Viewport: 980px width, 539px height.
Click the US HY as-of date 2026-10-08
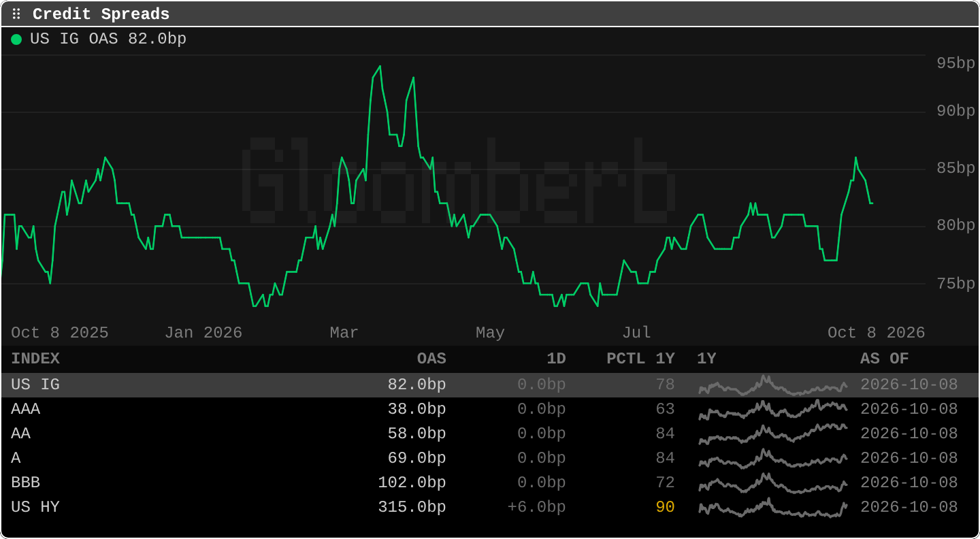click(x=909, y=507)
